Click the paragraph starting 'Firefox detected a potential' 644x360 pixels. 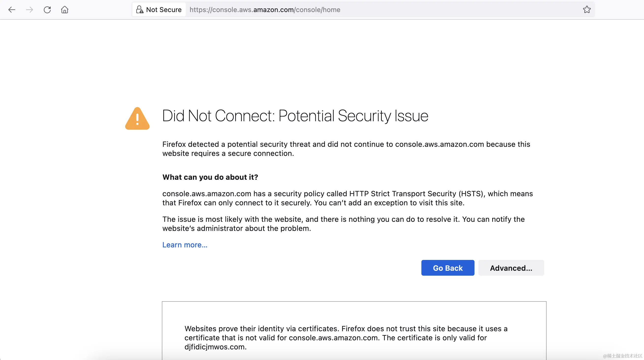tap(346, 149)
